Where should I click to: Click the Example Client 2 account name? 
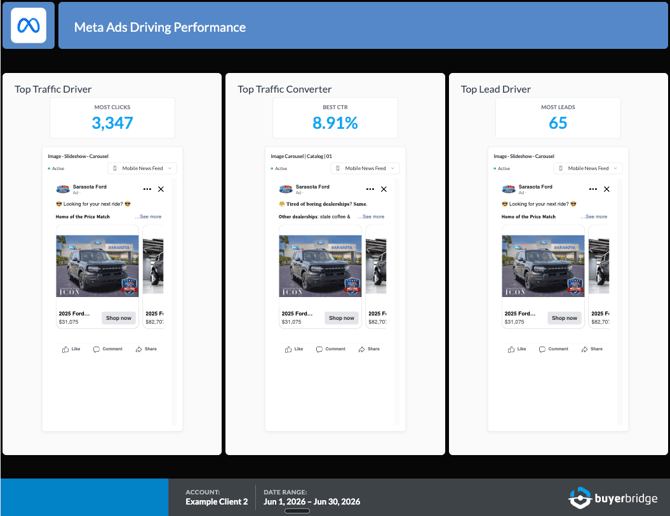217,501
